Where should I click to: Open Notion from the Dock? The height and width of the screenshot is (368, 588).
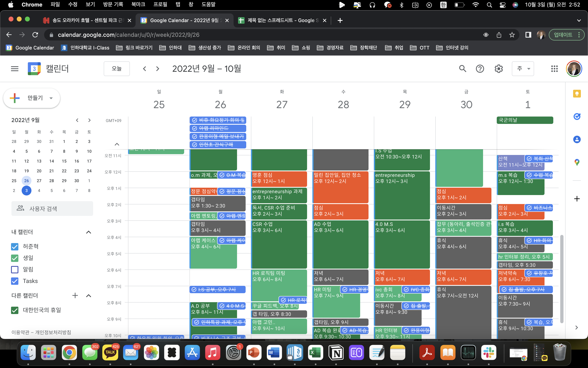[336, 352]
